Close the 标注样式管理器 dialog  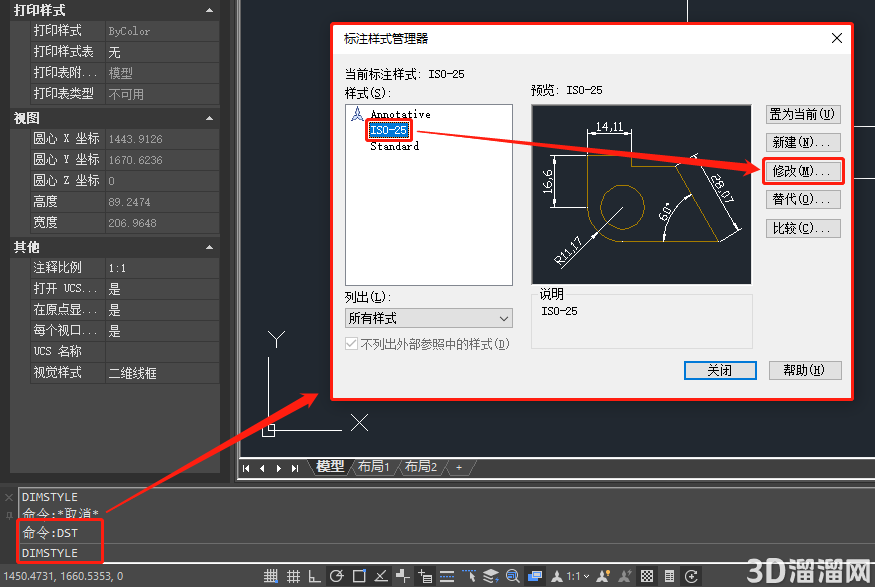pyautogui.click(x=836, y=38)
